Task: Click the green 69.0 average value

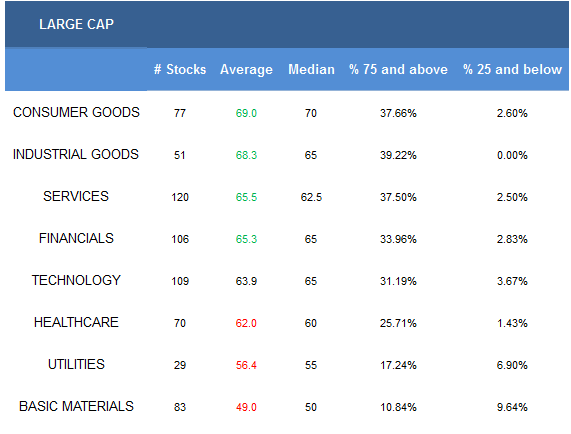Action: pos(246,113)
